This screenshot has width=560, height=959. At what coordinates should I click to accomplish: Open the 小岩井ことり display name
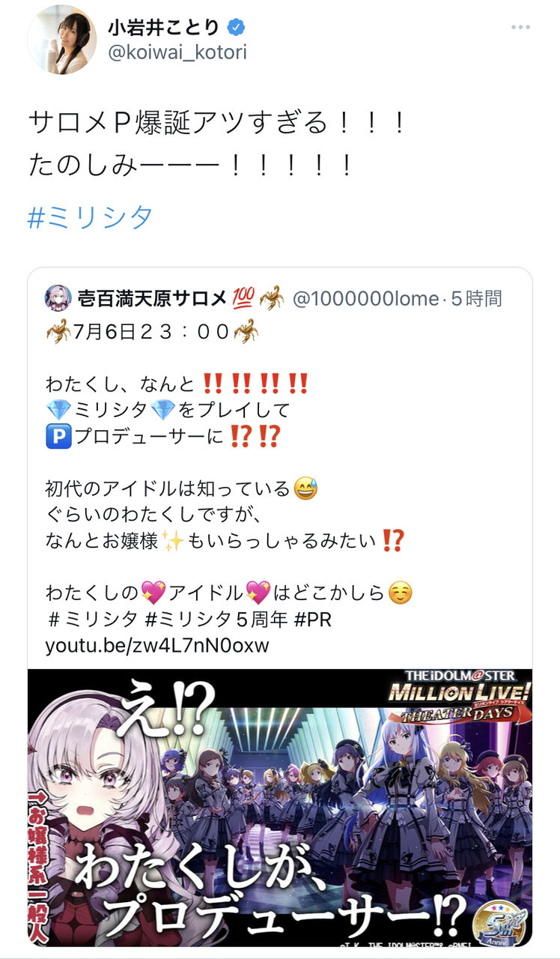click(x=164, y=28)
